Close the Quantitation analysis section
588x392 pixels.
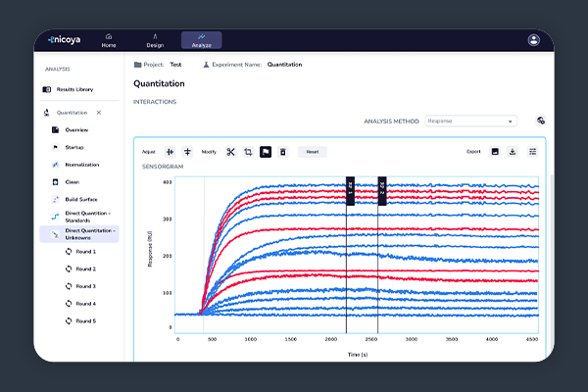coord(98,113)
